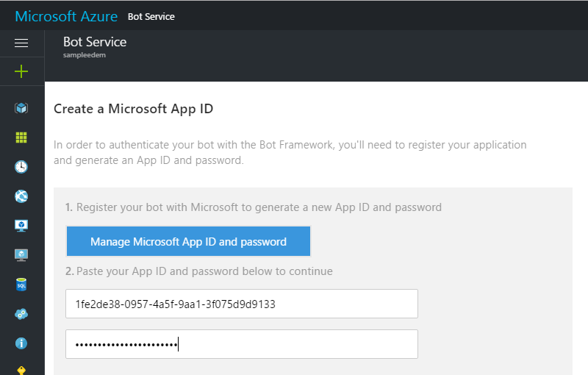Click the yellow key icon in sidebar
The height and width of the screenshot is (375, 588).
coord(21,370)
